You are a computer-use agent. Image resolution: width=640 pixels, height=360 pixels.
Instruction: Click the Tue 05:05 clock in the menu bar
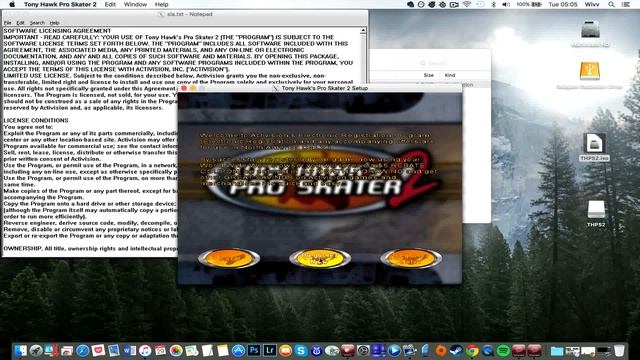point(563,4)
